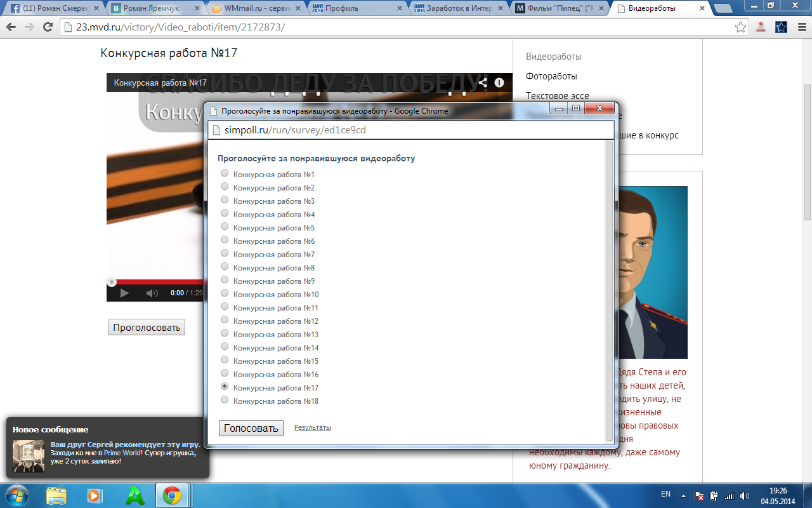Open Фотоработы sidebar link
This screenshot has height=508, width=812.
[x=551, y=76]
